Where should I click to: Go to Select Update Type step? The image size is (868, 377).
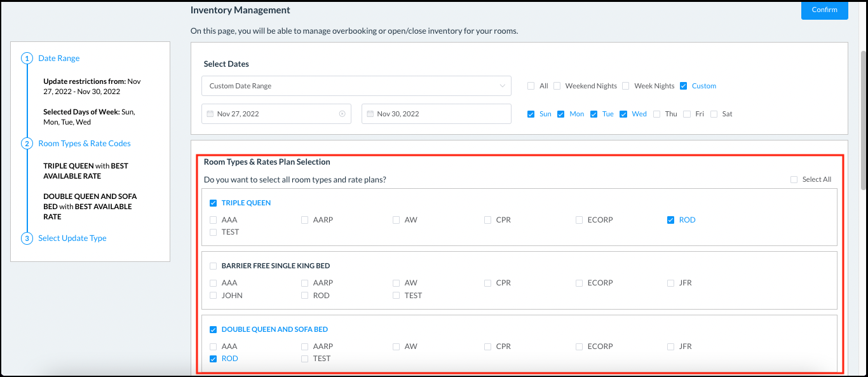point(72,238)
